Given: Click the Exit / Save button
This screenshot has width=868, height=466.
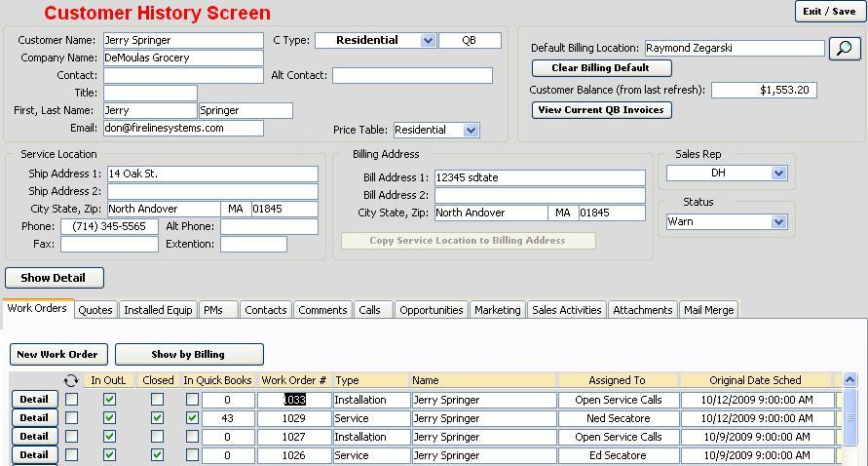Looking at the screenshot, I should pyautogui.click(x=829, y=12).
